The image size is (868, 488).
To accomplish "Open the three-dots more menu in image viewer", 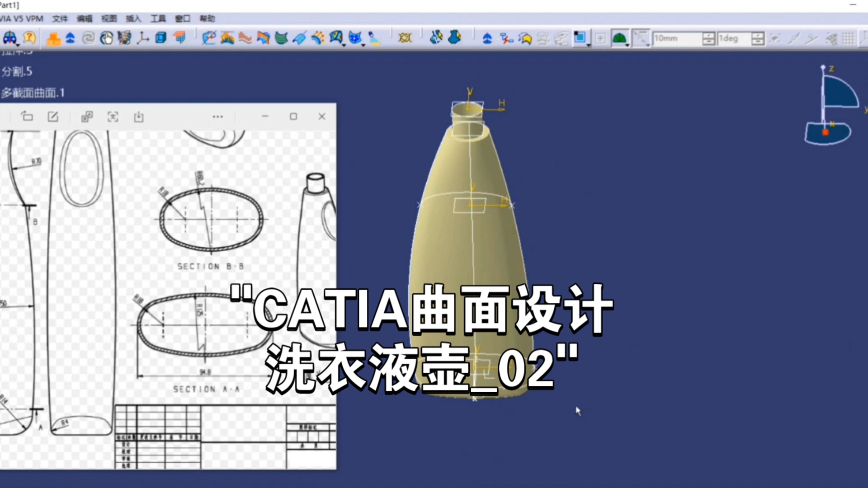I will pyautogui.click(x=218, y=117).
